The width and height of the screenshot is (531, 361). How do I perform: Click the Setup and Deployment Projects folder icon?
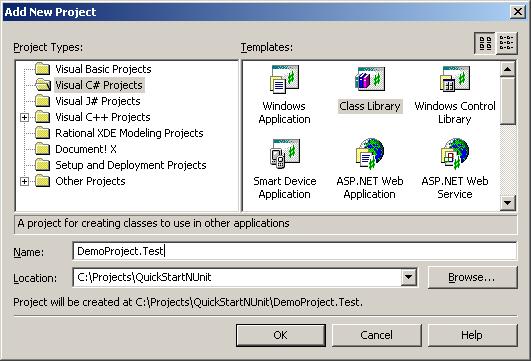[43, 165]
